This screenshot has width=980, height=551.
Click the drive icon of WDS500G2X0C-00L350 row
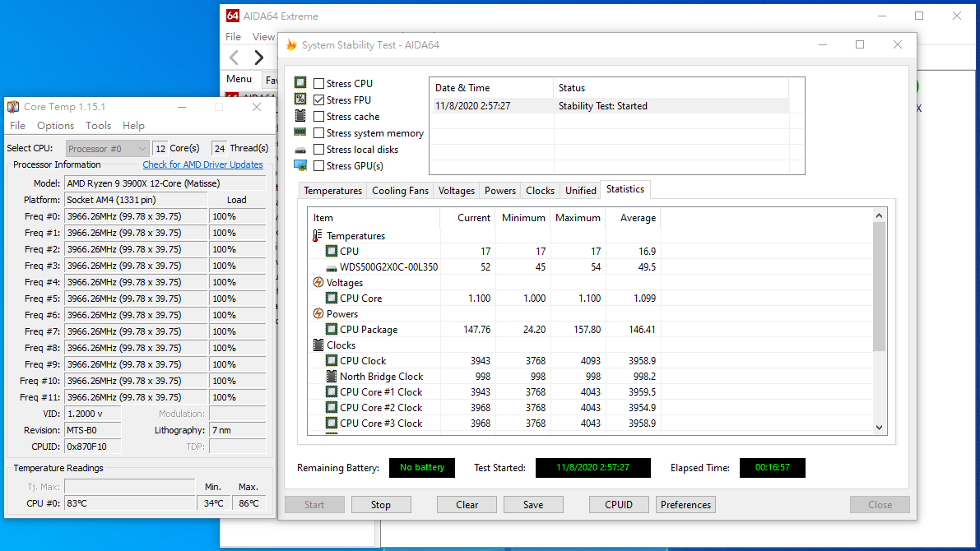pyautogui.click(x=332, y=267)
